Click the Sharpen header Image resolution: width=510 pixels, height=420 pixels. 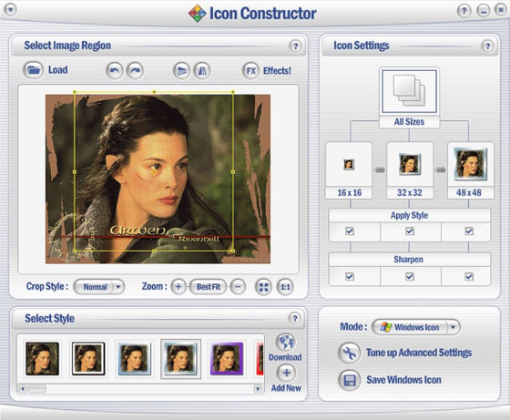pyautogui.click(x=409, y=260)
